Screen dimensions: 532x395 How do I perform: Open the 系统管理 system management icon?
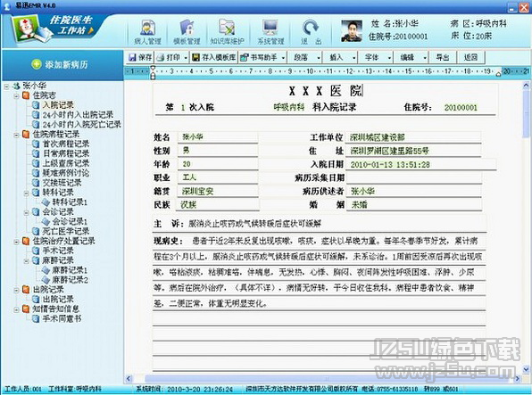pyautogui.click(x=270, y=32)
